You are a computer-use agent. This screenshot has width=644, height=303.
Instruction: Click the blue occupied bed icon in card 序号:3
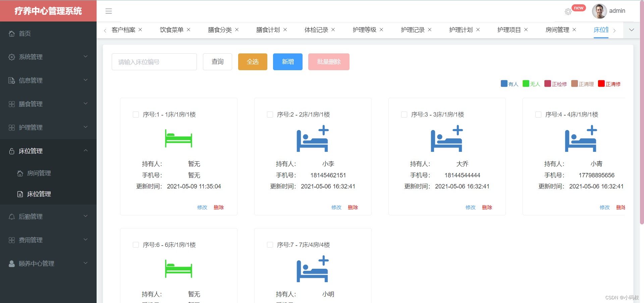447,138
